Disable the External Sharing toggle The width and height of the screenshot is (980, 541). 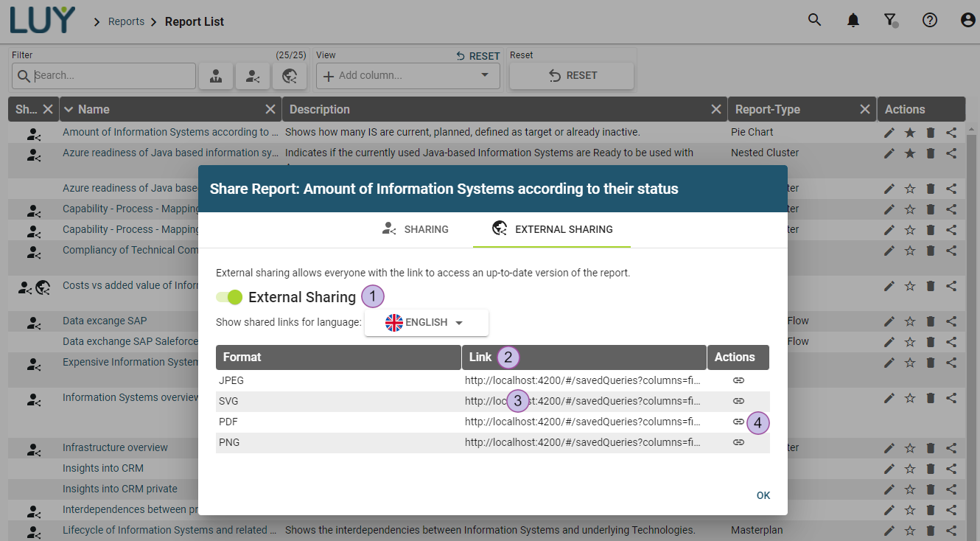click(x=229, y=297)
